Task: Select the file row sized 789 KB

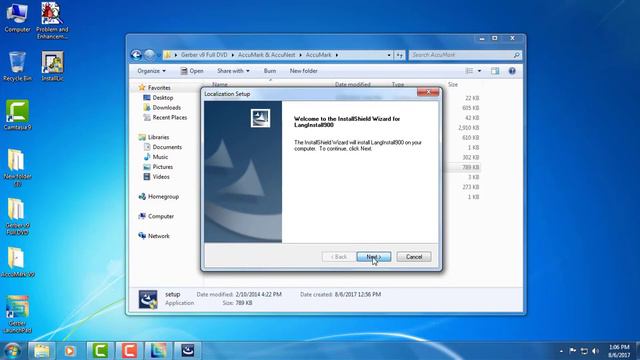Action: 470,167
